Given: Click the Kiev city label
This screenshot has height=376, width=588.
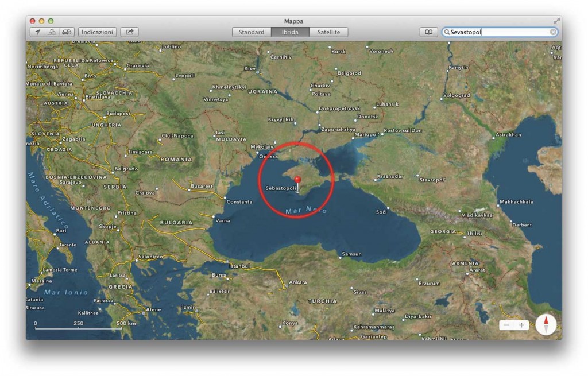Looking at the screenshot, I should [250, 69].
